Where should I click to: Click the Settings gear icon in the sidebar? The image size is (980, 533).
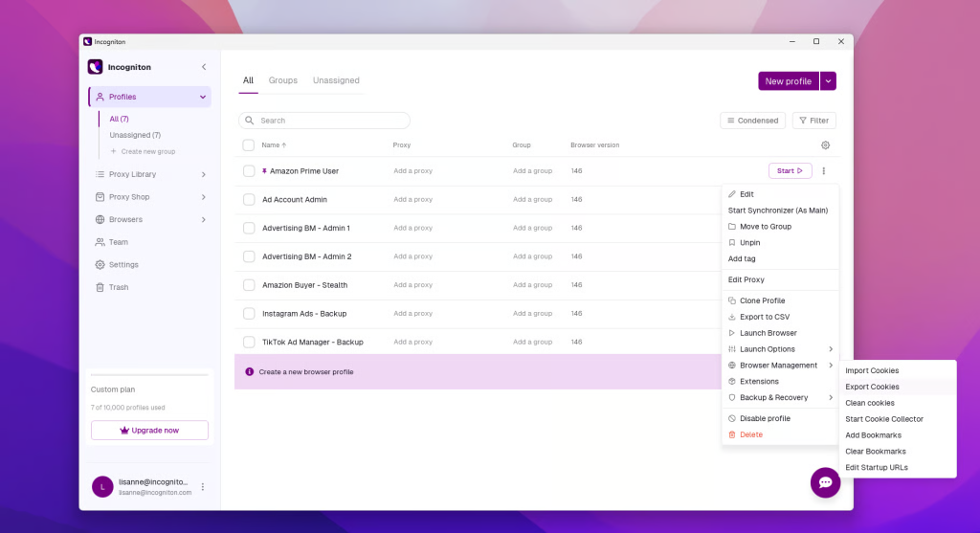point(100,264)
